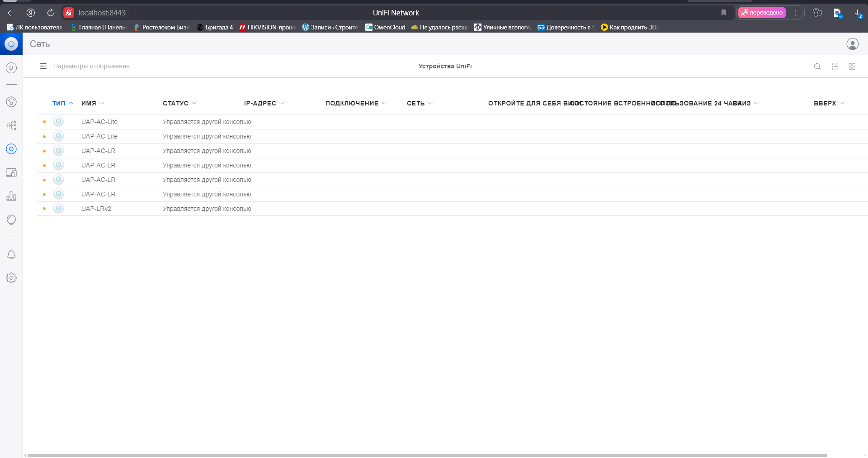Screen dimensions: 868x458
Task: Open the Clients icon in the sidebar
Action: [11, 172]
